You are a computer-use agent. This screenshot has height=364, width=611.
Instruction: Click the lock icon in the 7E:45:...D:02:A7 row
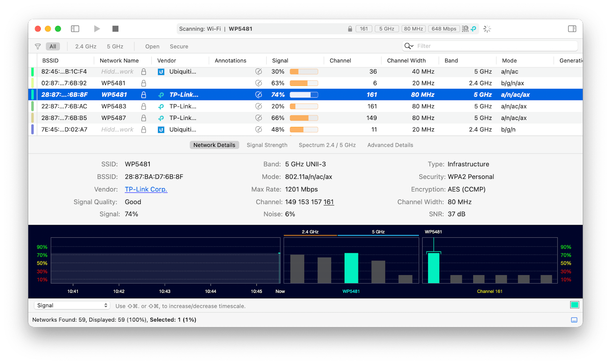coord(144,129)
